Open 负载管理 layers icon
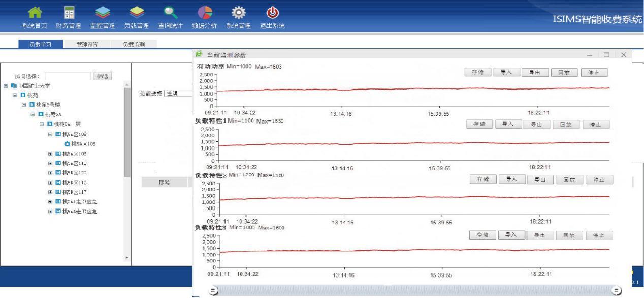Image resolution: width=644 pixels, height=298 pixels. (x=135, y=12)
